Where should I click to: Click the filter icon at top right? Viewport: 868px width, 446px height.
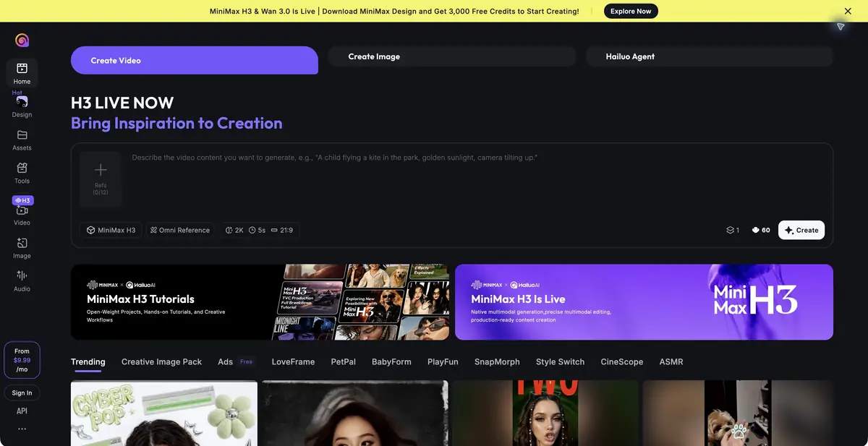pos(841,27)
